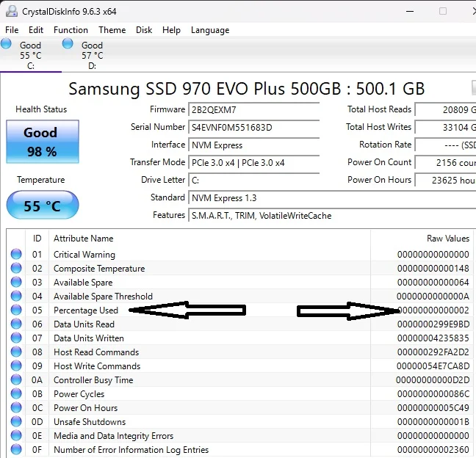Click the CrystalDiskInfo app icon in title bar

coord(12,11)
